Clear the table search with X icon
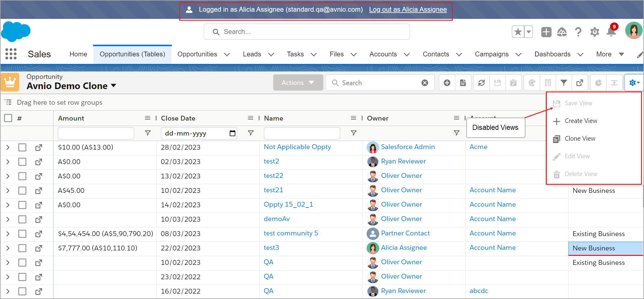The height and width of the screenshot is (299, 644). (425, 83)
